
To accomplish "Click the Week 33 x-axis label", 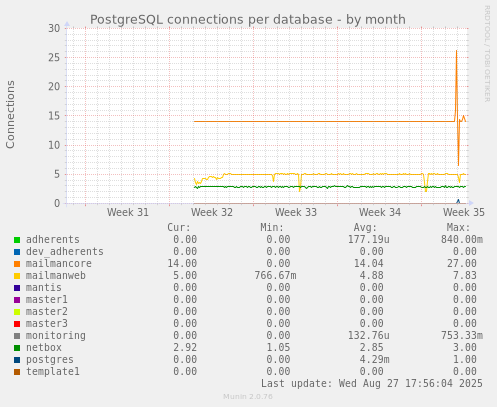I will coord(296,212).
